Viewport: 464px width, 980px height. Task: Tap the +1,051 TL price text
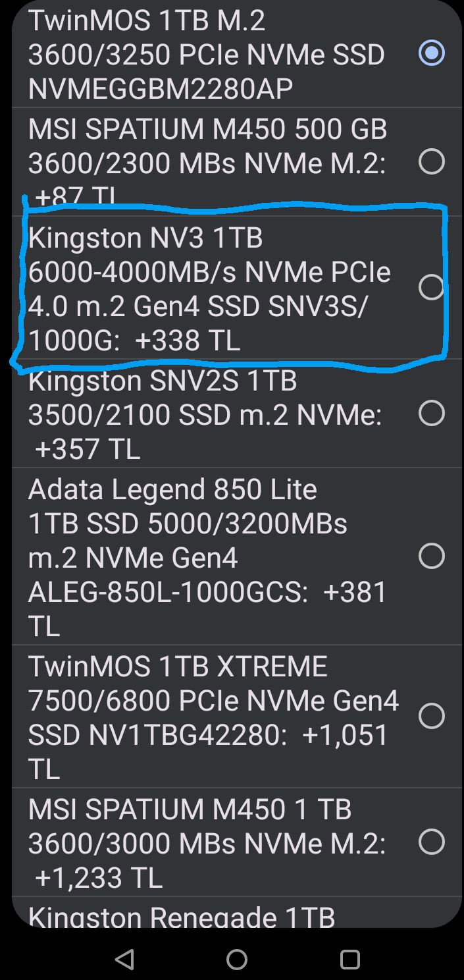point(345,736)
